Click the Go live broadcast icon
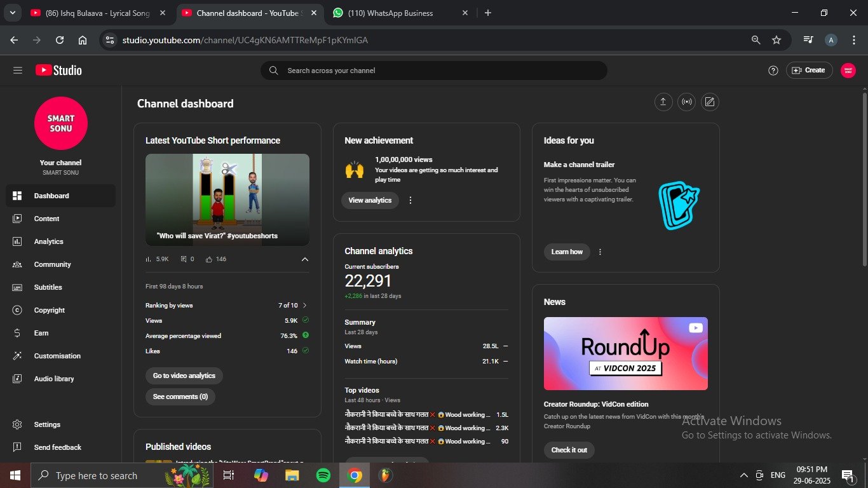Viewport: 868px width, 488px height. 687,102
